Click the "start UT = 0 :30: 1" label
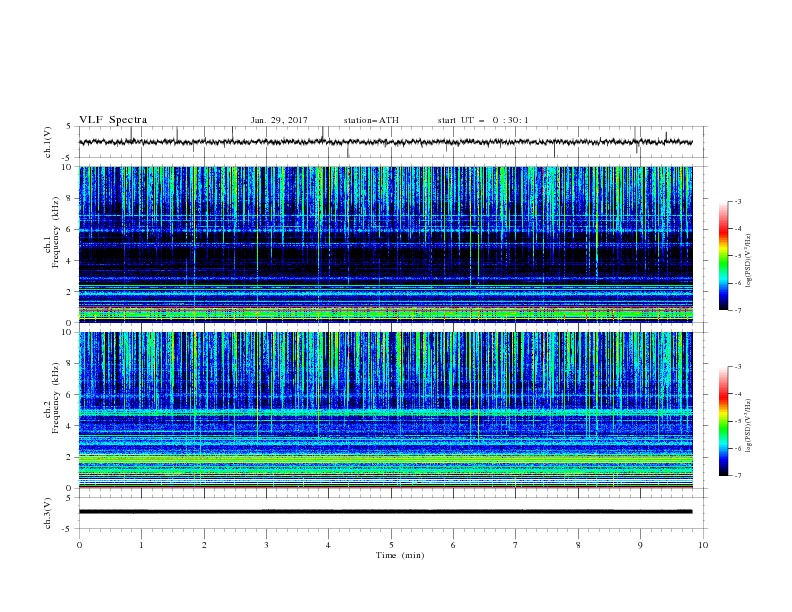This screenshot has height=612, width=792. click(x=483, y=120)
